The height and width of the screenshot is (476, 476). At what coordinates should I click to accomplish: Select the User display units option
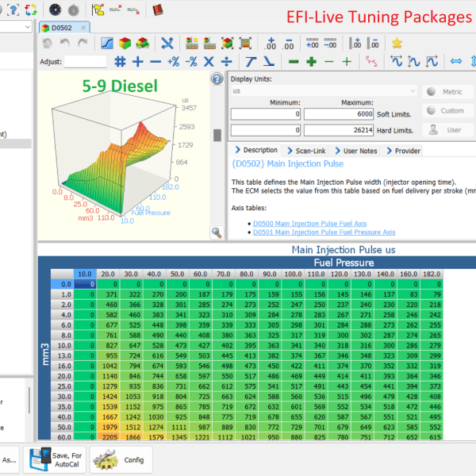[x=447, y=130]
